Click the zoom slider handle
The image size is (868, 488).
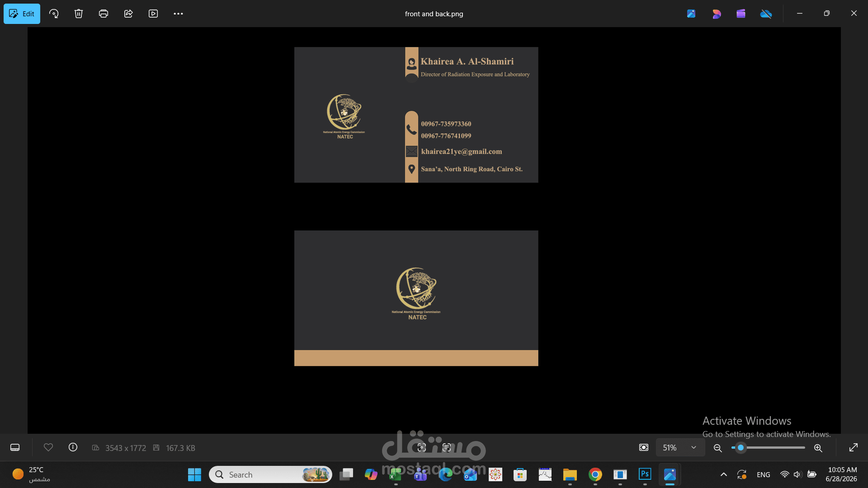pos(741,448)
